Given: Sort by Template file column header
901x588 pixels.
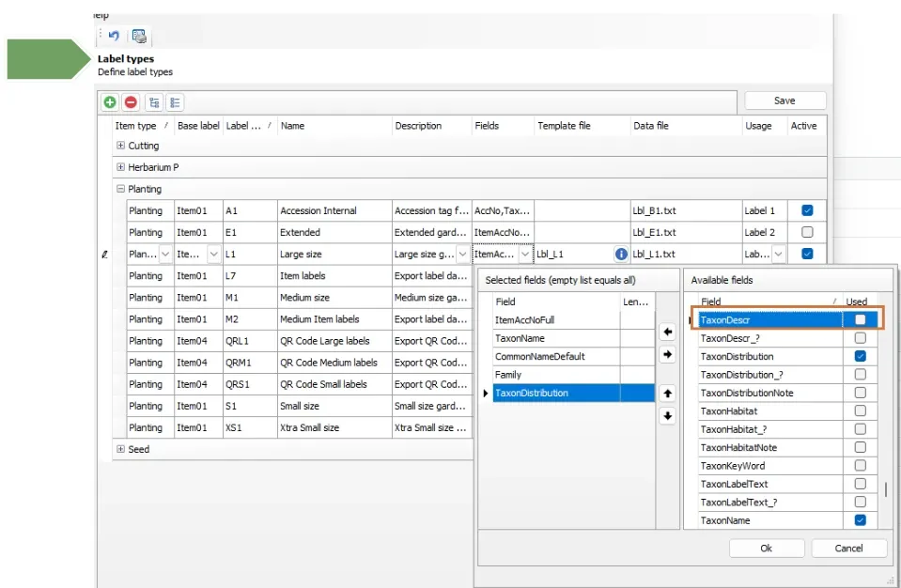Looking at the screenshot, I should [x=583, y=126].
